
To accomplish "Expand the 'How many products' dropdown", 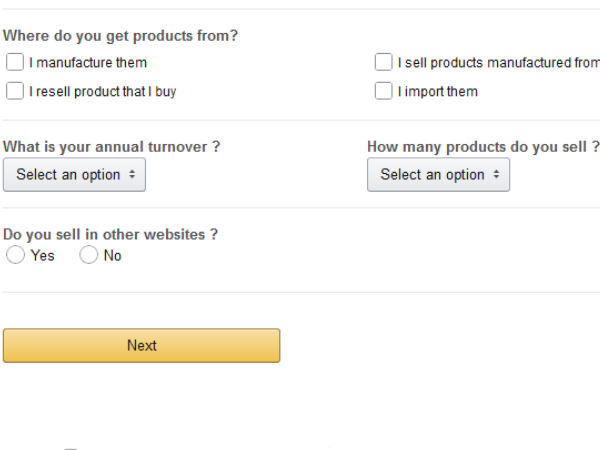I will click(x=438, y=175).
